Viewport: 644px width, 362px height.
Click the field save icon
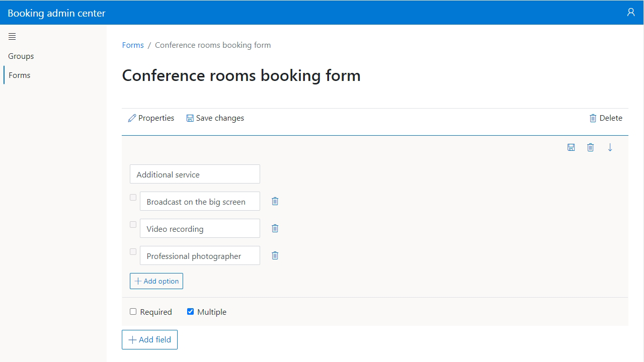pos(571,147)
